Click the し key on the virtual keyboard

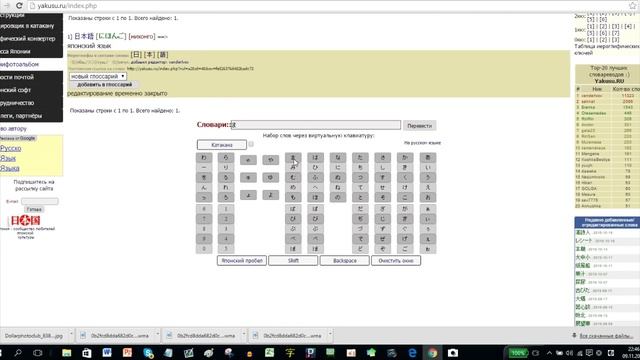click(382, 167)
